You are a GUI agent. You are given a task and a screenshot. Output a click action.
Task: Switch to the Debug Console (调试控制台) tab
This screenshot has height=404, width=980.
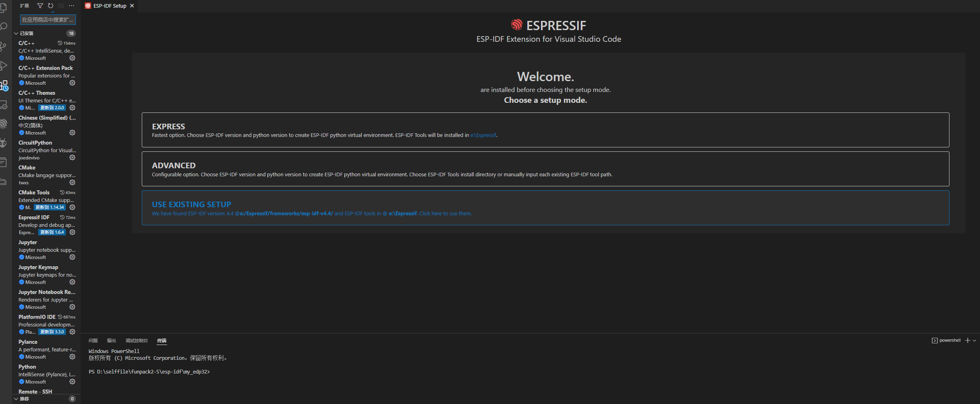click(x=137, y=340)
